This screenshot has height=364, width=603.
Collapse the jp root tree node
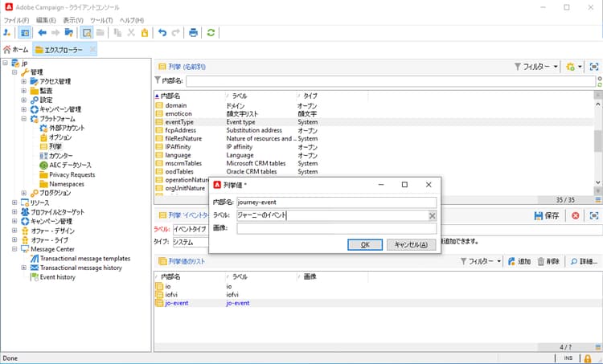6,63
